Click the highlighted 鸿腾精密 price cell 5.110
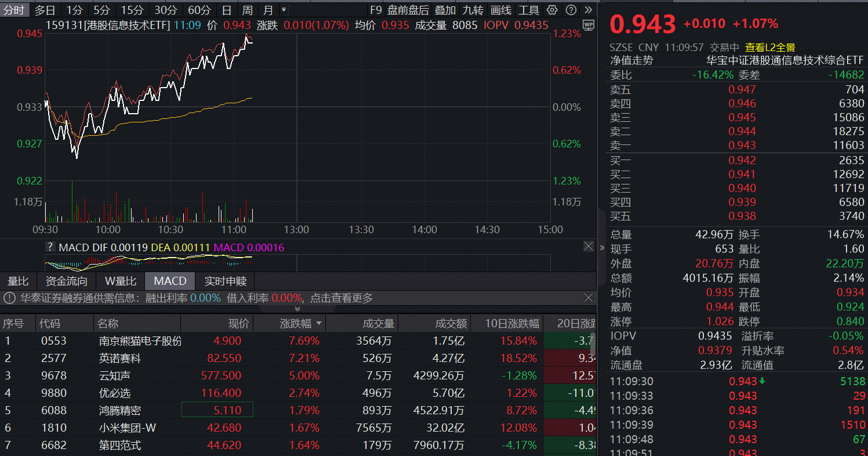The height and width of the screenshot is (456, 868). pos(217,409)
